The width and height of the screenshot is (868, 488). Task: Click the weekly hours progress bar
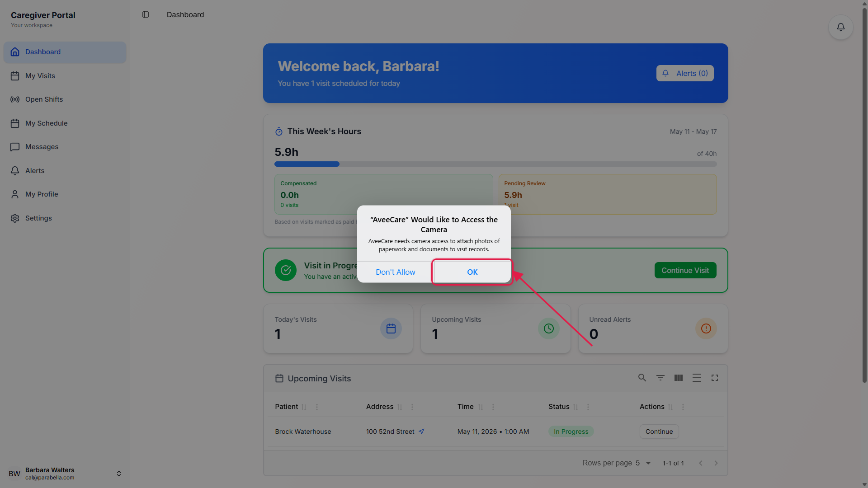[495, 164]
